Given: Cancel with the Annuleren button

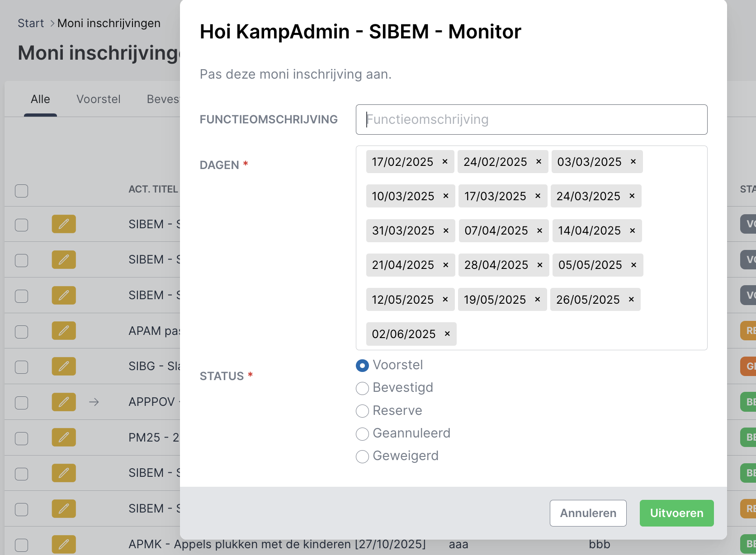Looking at the screenshot, I should (588, 513).
